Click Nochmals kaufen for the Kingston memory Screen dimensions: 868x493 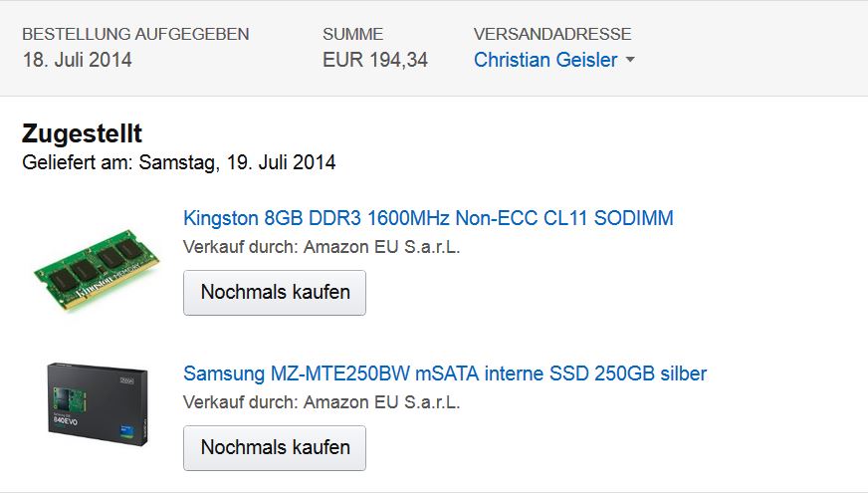(x=275, y=293)
